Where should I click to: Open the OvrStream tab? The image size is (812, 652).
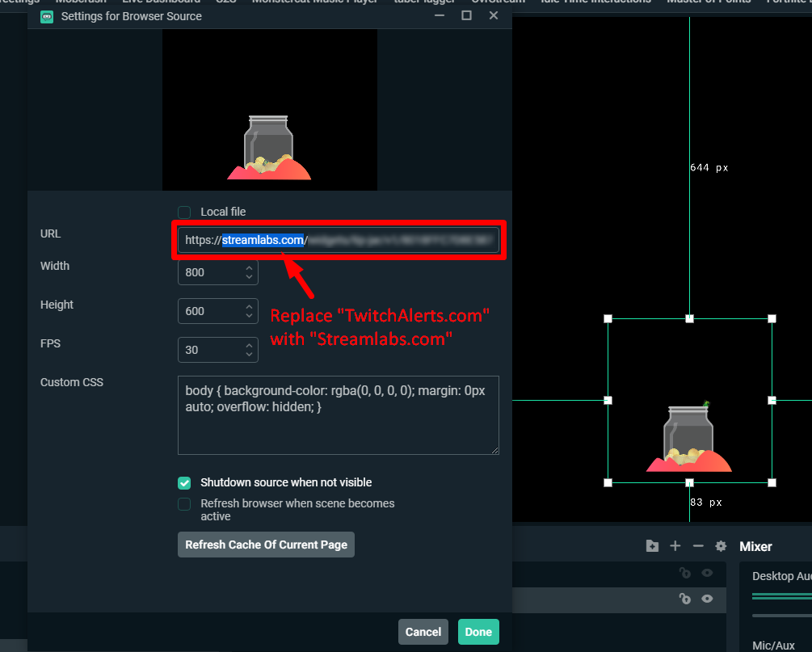pyautogui.click(x=499, y=2)
